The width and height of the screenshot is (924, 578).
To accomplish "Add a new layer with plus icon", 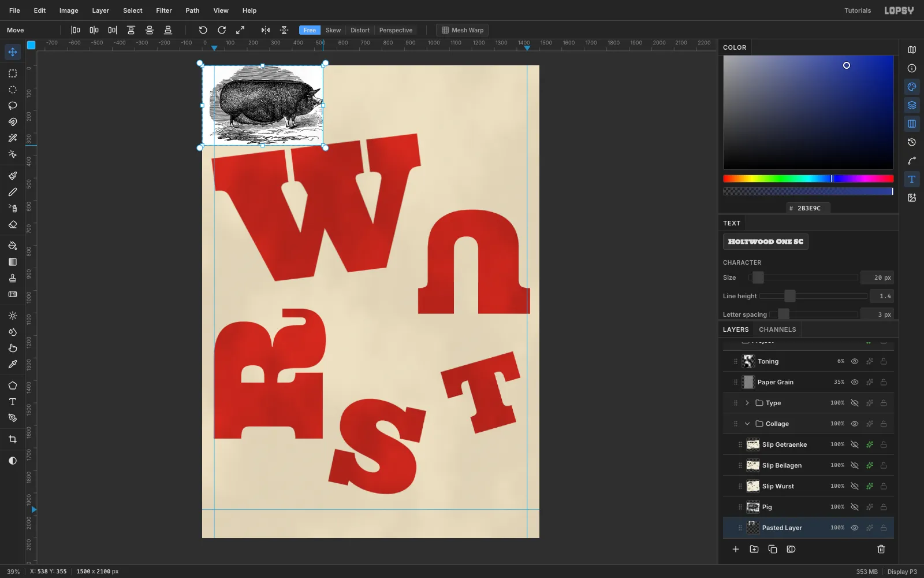I will tap(736, 549).
